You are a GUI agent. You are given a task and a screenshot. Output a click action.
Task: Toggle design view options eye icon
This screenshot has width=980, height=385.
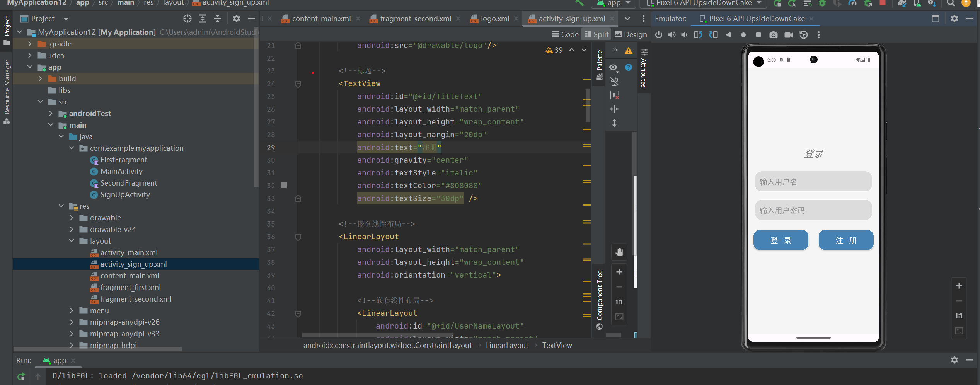[614, 68]
